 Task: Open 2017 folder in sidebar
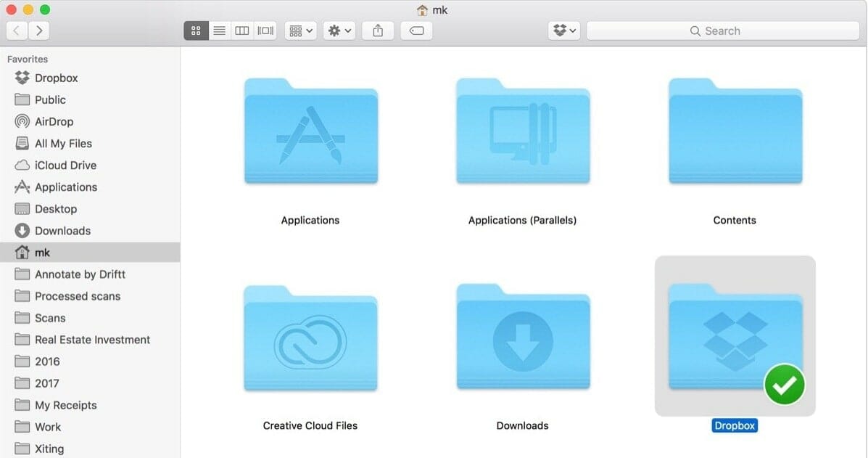90,383
